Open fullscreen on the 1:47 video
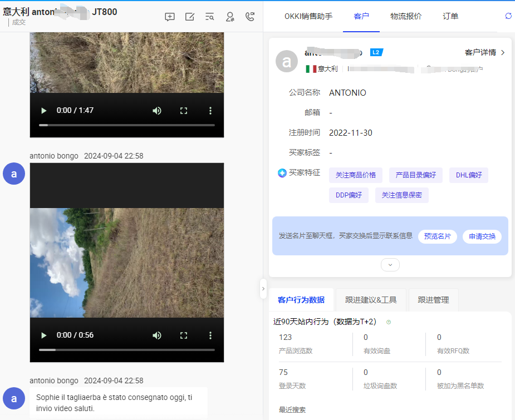The image size is (515, 420). [x=184, y=111]
